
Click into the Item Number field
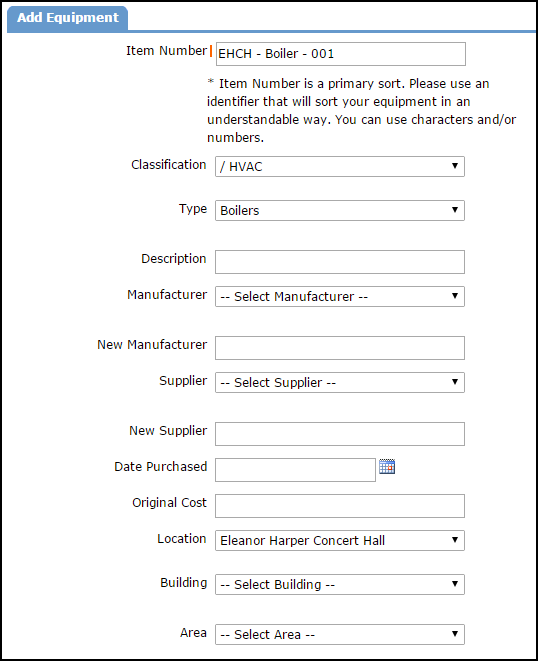click(341, 54)
